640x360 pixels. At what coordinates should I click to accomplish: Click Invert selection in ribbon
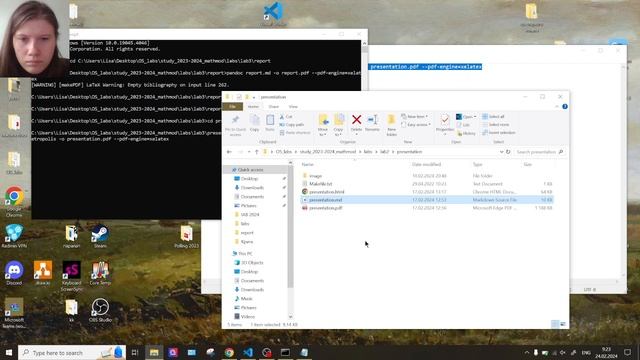click(x=498, y=133)
